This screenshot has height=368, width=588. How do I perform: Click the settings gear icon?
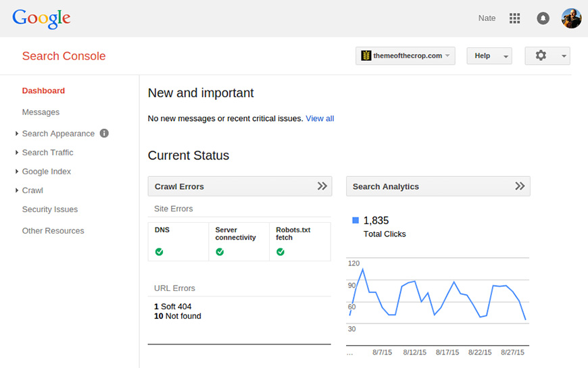541,55
